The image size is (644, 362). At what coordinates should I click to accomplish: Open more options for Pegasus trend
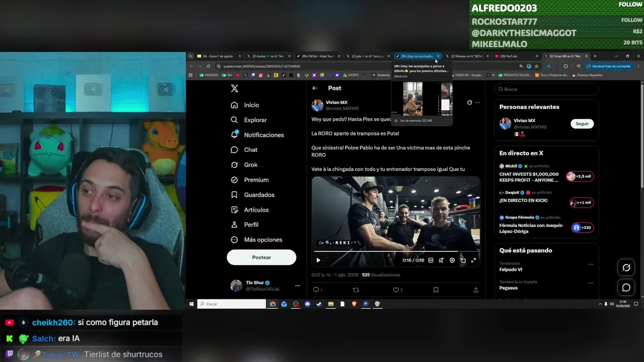click(591, 282)
